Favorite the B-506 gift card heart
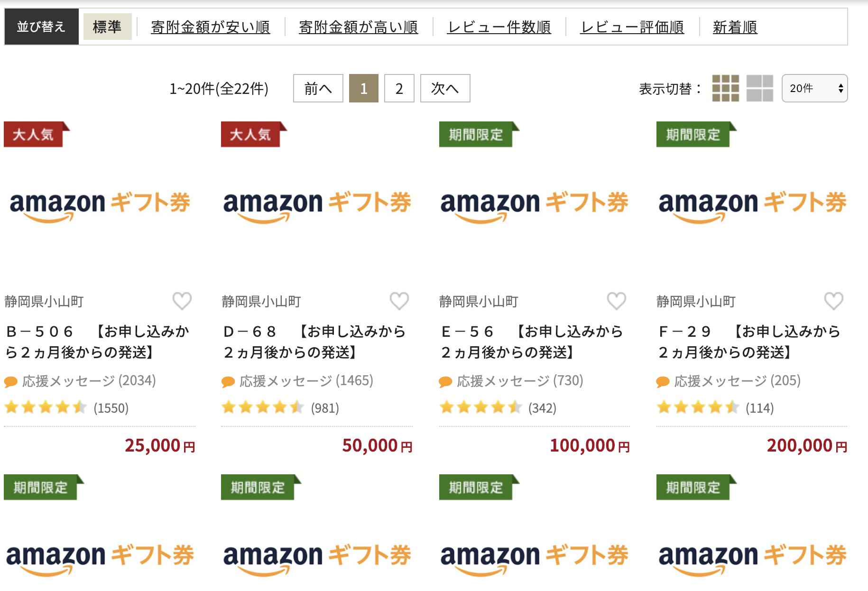 coord(182,301)
